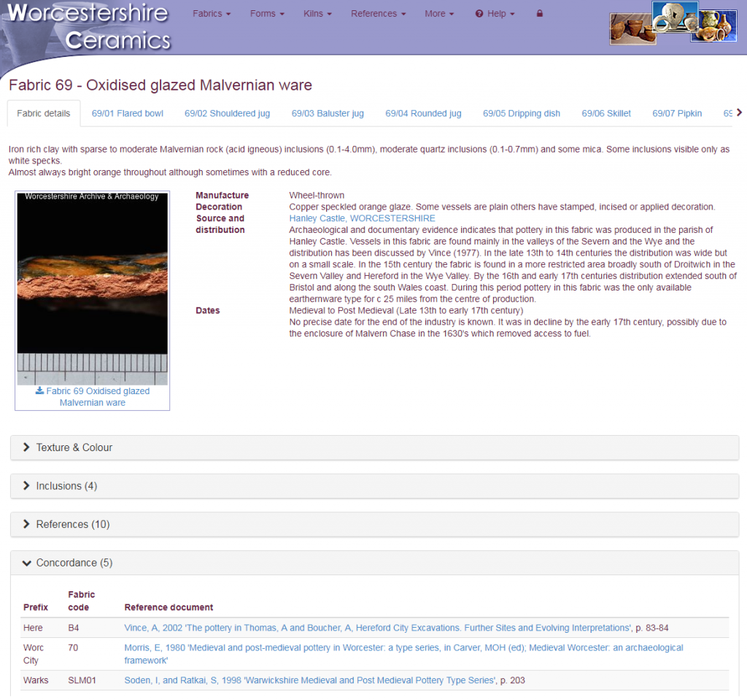Click the padlock login icon

(539, 13)
